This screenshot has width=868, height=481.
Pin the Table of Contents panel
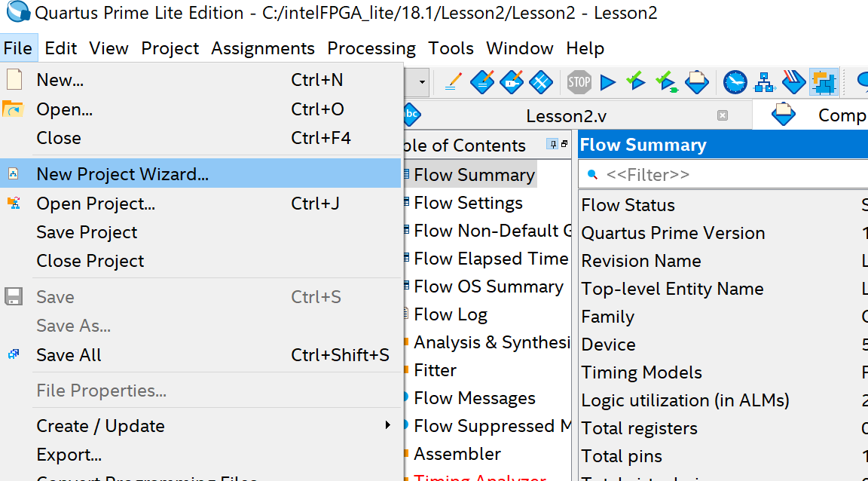(552, 144)
